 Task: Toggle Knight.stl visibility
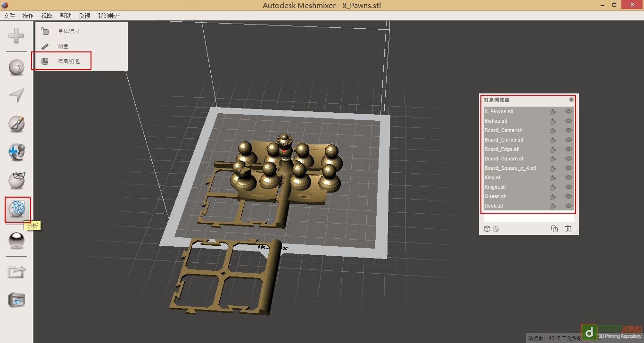point(568,187)
